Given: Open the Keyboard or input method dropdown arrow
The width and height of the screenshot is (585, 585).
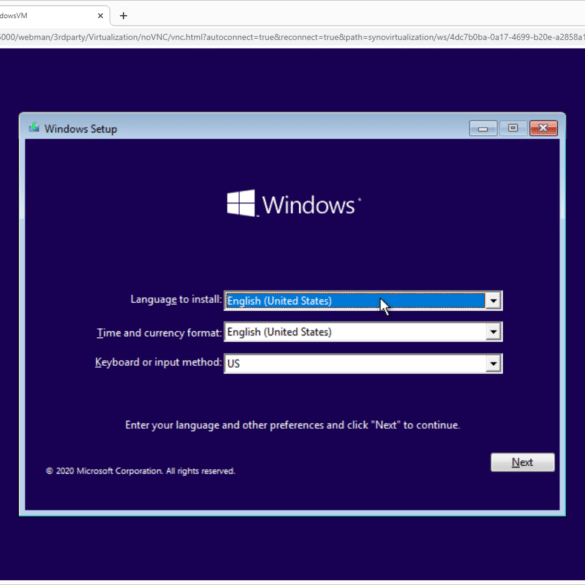Looking at the screenshot, I should pos(493,363).
